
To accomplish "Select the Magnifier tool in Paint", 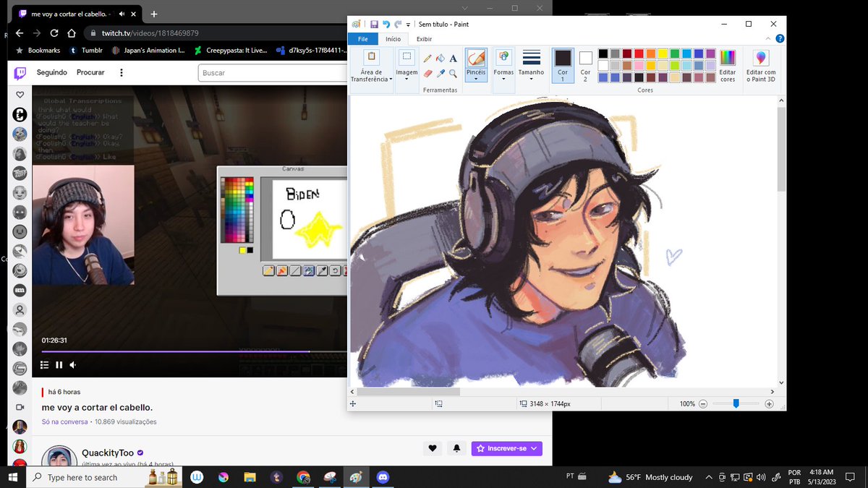I will point(453,74).
